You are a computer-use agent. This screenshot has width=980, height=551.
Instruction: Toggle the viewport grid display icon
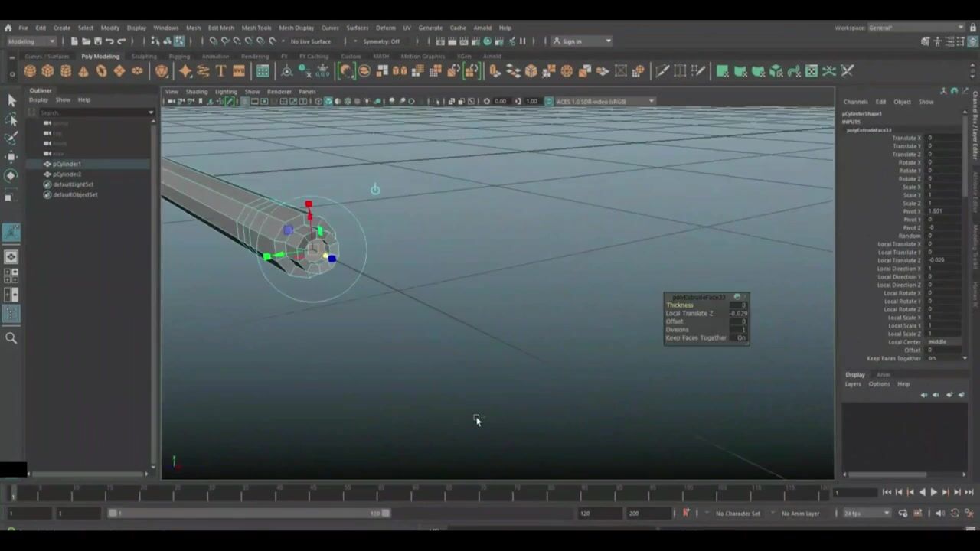click(x=244, y=101)
